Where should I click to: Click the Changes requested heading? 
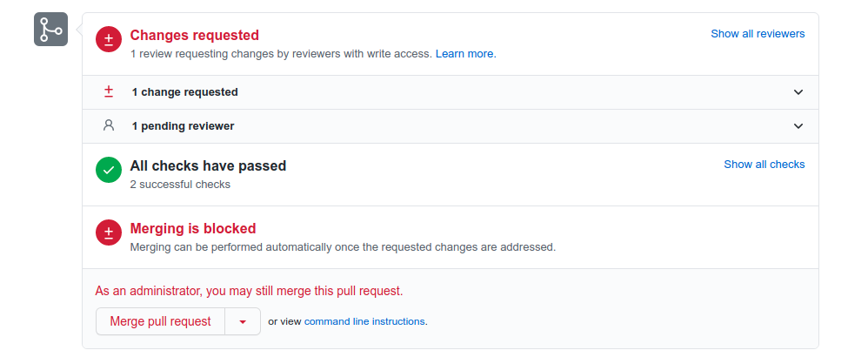[x=194, y=35]
